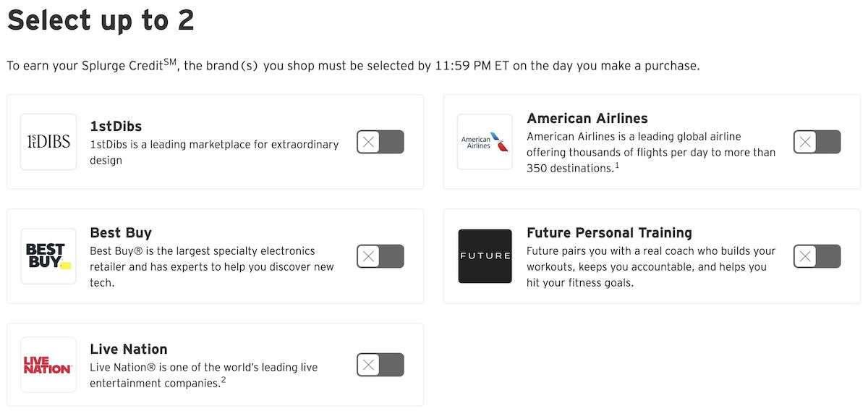Viewport: 868px width, 414px height.
Task: Click the Best Buy description text
Action: coord(212,266)
